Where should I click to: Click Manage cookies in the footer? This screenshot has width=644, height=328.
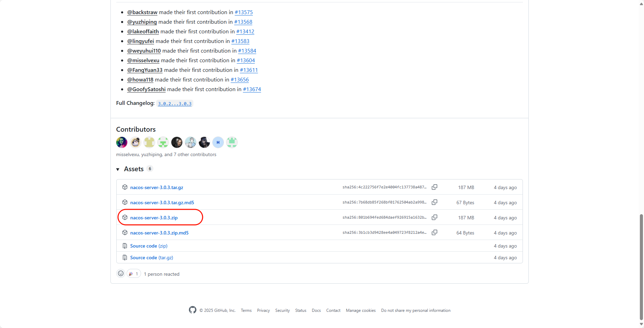[361, 310]
